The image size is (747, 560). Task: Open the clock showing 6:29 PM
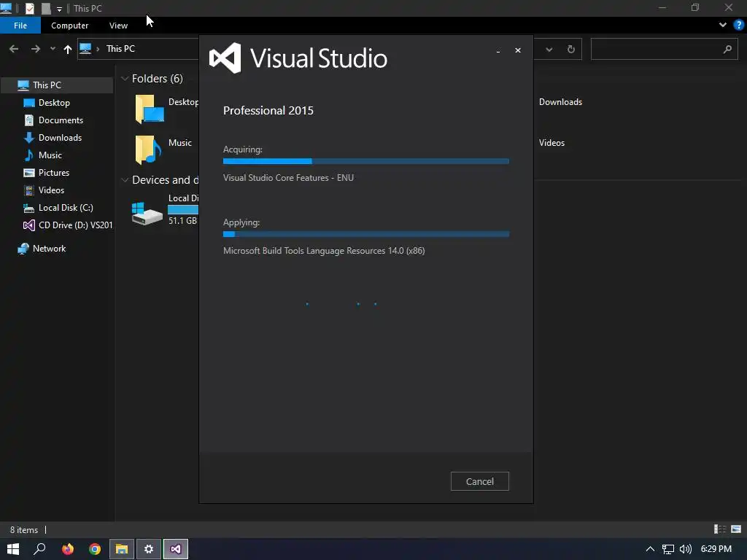click(716, 549)
